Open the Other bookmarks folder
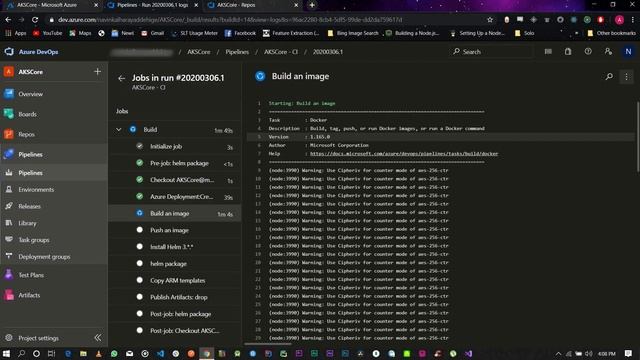 tap(611, 33)
